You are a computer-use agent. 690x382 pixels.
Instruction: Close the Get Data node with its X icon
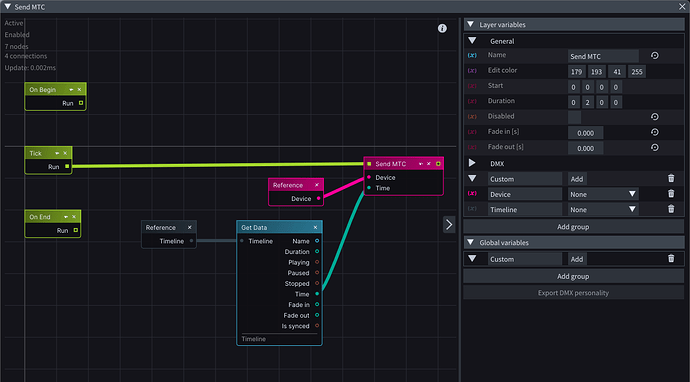(x=316, y=228)
